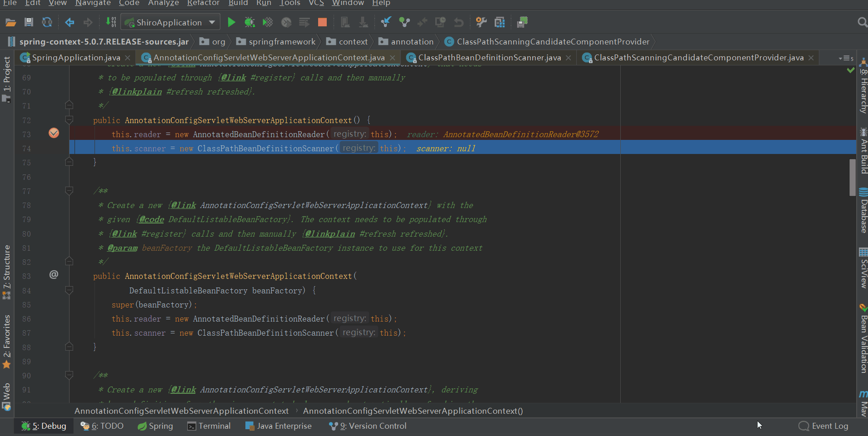Switch to the ClassPathBeanDefinitionScanner.java tab
This screenshot has height=436, width=868.
489,58
